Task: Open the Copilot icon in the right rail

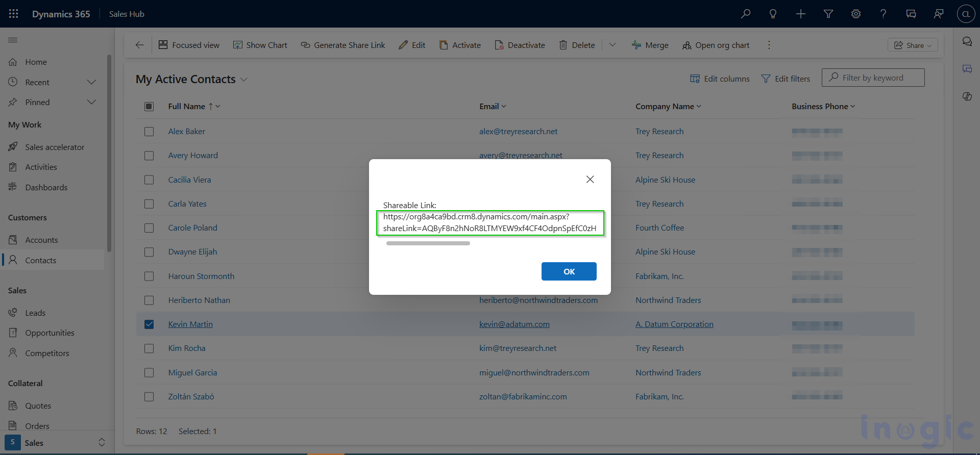Action: pos(967,96)
